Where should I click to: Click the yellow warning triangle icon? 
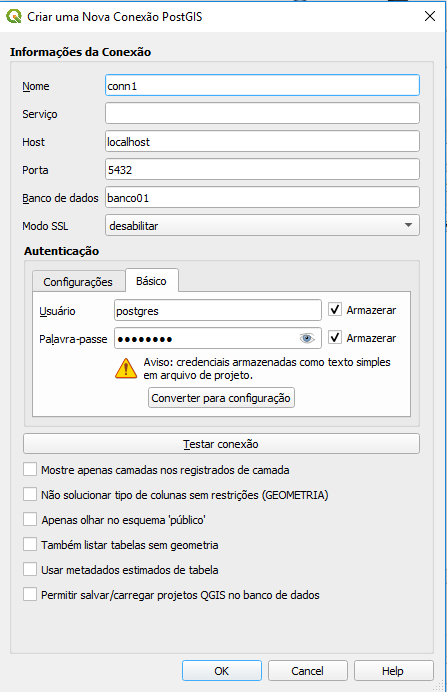[126, 369]
